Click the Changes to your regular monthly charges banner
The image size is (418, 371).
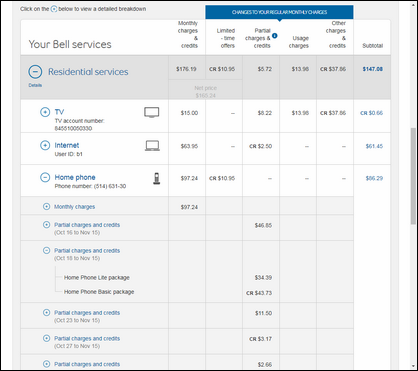[x=279, y=12]
